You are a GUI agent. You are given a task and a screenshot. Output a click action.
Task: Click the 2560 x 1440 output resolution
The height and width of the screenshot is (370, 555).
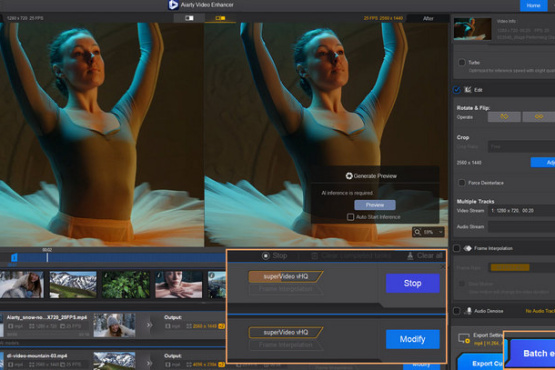click(x=205, y=326)
